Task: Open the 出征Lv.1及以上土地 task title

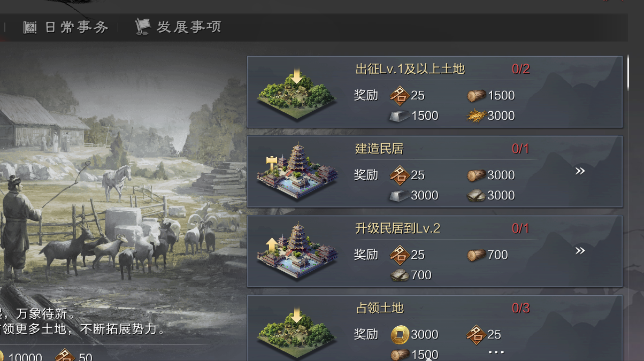Action: pyautogui.click(x=410, y=69)
